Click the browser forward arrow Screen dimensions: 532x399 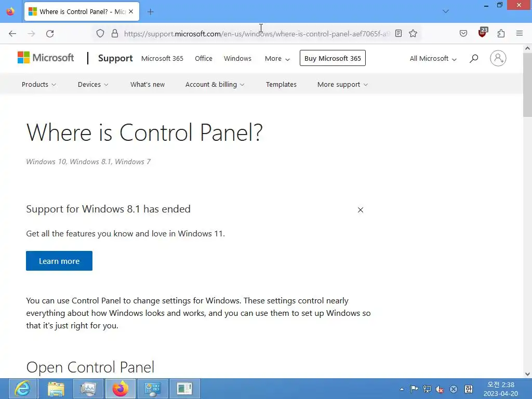tap(31, 34)
